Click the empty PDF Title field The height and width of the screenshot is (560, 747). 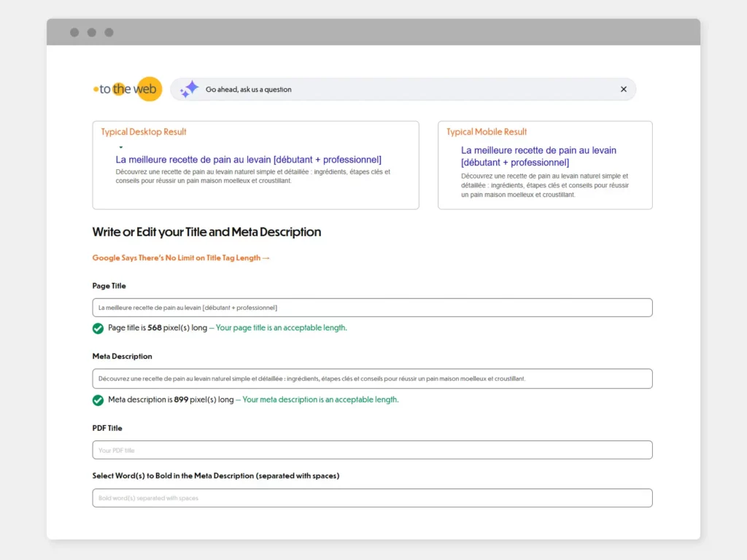click(x=372, y=449)
